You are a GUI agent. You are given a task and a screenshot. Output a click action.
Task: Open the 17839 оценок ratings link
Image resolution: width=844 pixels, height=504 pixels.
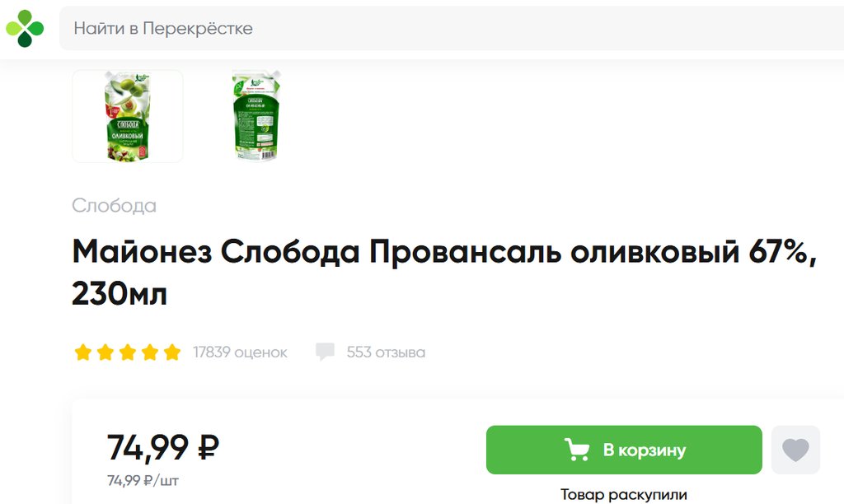(x=240, y=352)
